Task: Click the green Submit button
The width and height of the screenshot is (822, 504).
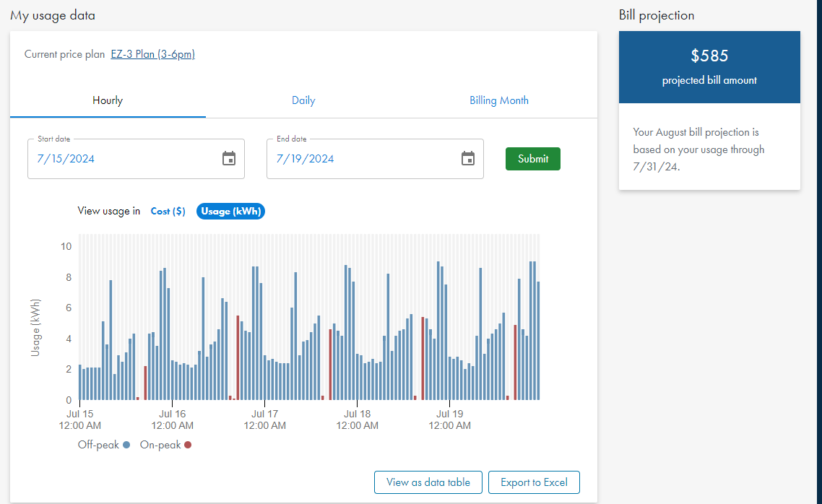Action: pyautogui.click(x=532, y=159)
